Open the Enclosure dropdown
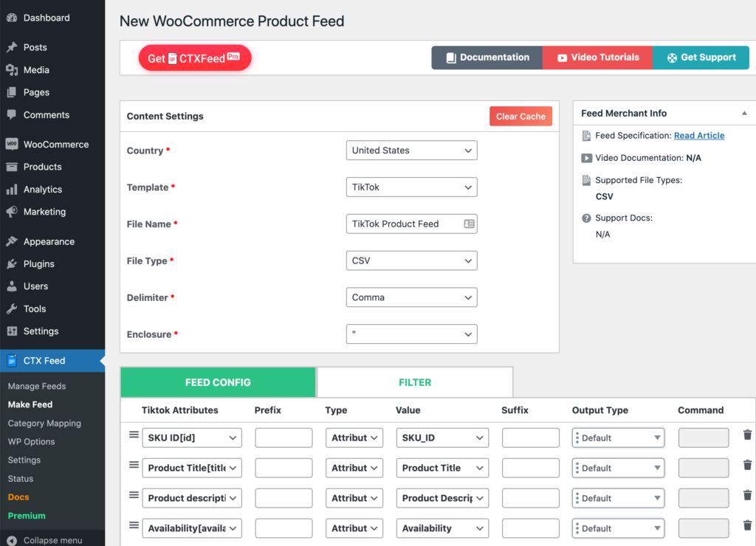Image resolution: width=756 pixels, height=546 pixels. 411,334
